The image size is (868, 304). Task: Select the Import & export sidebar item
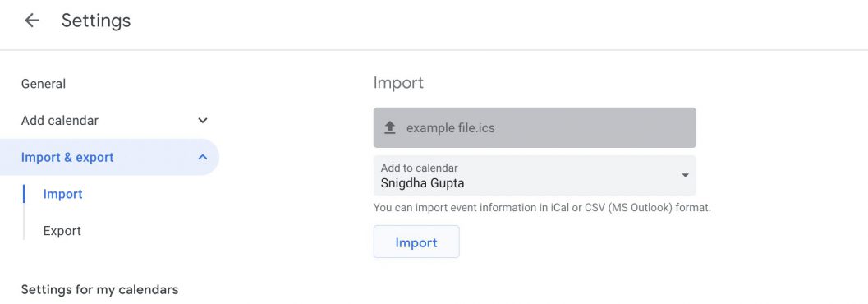[x=109, y=157]
